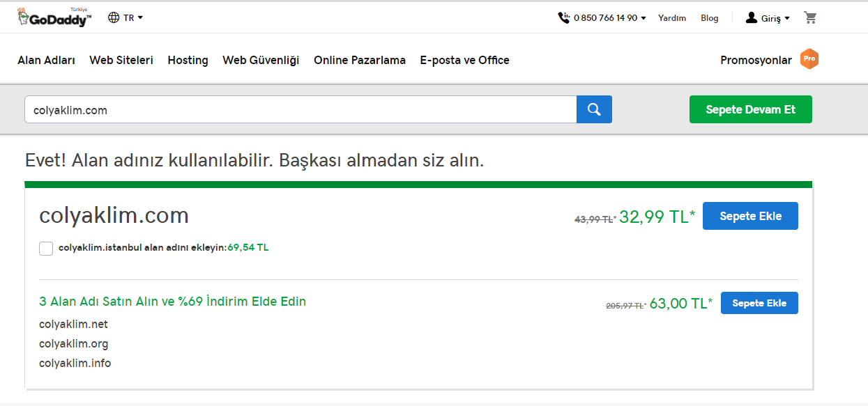Select the colyaklim.net text
The width and height of the screenshot is (868, 406).
click(x=74, y=324)
